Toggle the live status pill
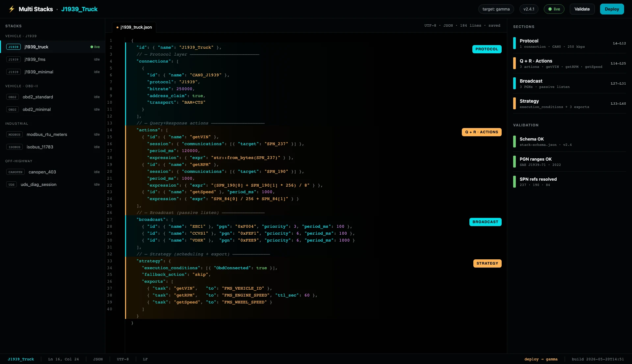The width and height of the screenshot is (632, 364). [554, 9]
